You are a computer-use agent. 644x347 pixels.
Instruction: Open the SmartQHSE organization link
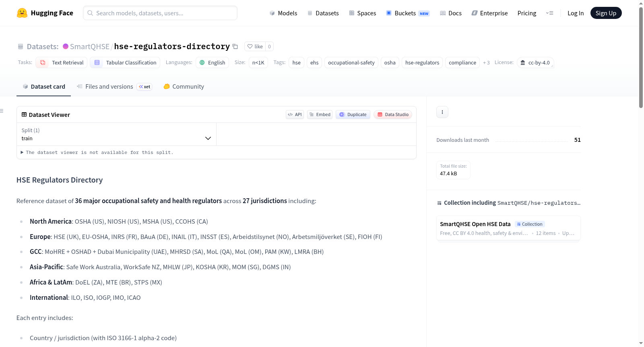(90, 46)
